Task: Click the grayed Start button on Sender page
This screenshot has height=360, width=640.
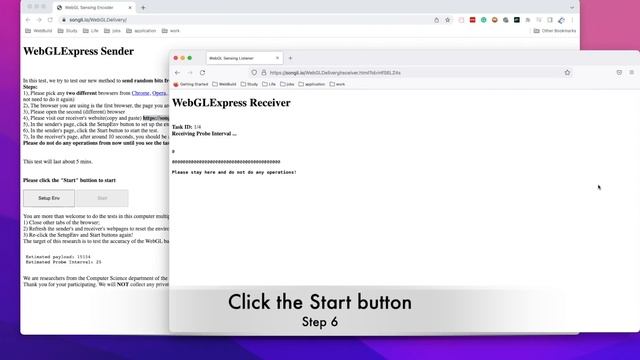Action: click(x=102, y=198)
